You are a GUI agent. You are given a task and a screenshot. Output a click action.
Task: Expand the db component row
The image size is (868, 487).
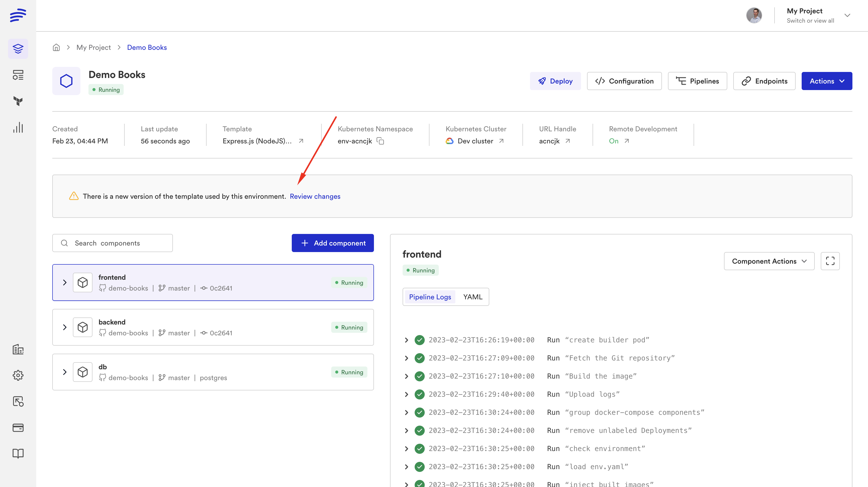tap(65, 372)
